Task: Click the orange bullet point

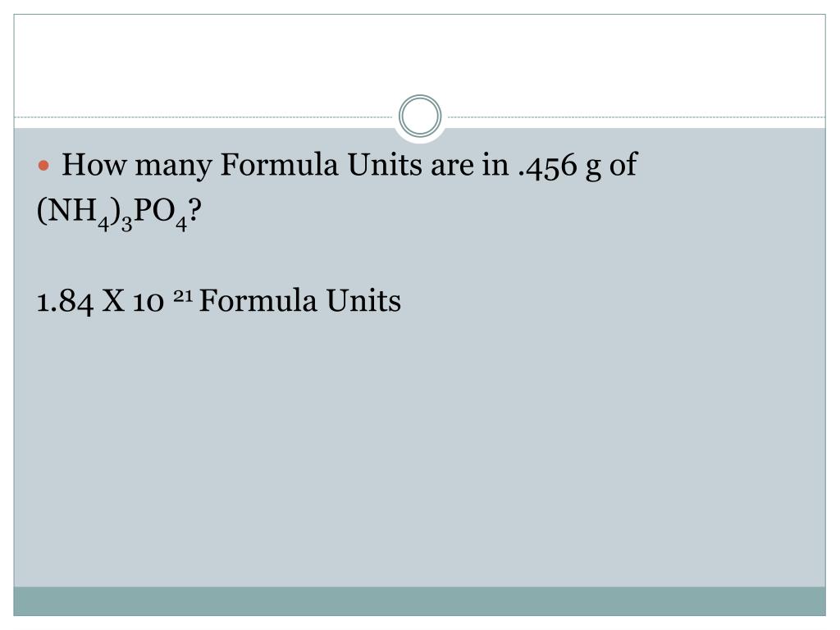Action: [44, 166]
